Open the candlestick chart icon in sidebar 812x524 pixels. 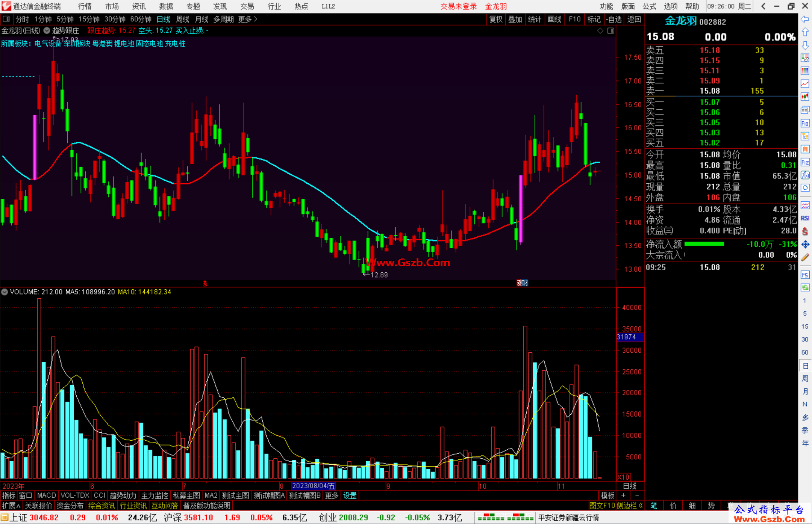click(x=805, y=97)
